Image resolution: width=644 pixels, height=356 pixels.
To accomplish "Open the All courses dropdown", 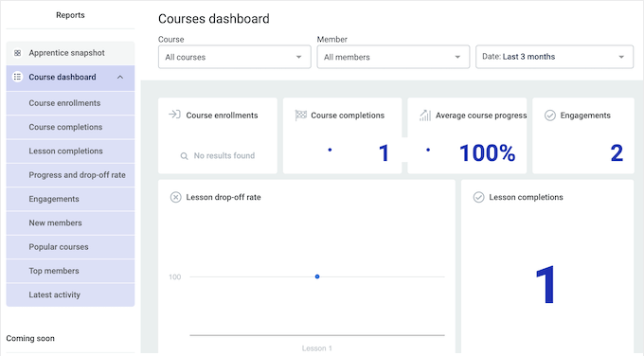I will coord(235,57).
